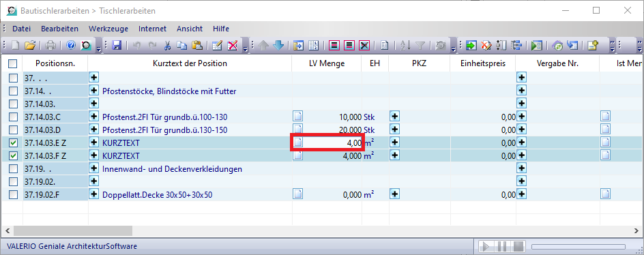Cut selection with the scissors icon
The image size is (644, 255).
167,46
